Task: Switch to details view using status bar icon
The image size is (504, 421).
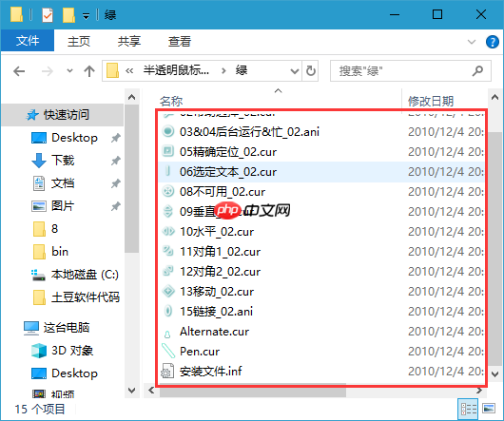Action: [x=468, y=409]
